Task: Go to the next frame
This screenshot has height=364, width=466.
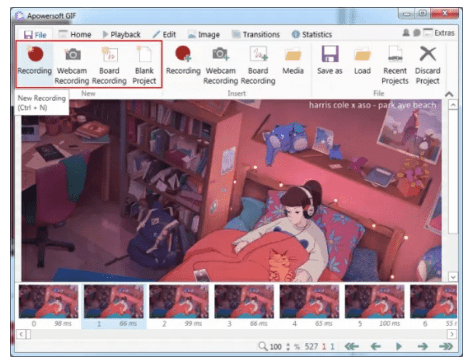Action: [x=422, y=346]
